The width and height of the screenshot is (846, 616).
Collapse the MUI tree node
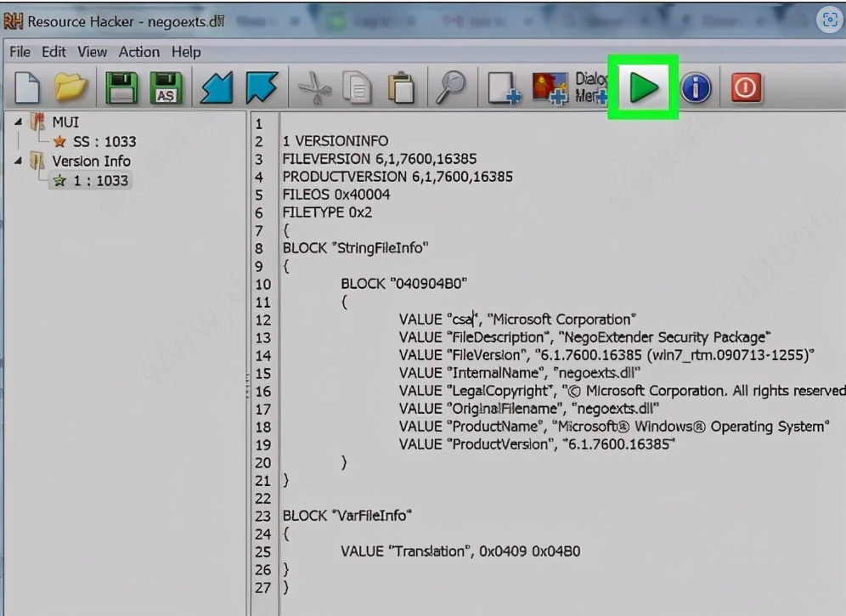pyautogui.click(x=19, y=122)
